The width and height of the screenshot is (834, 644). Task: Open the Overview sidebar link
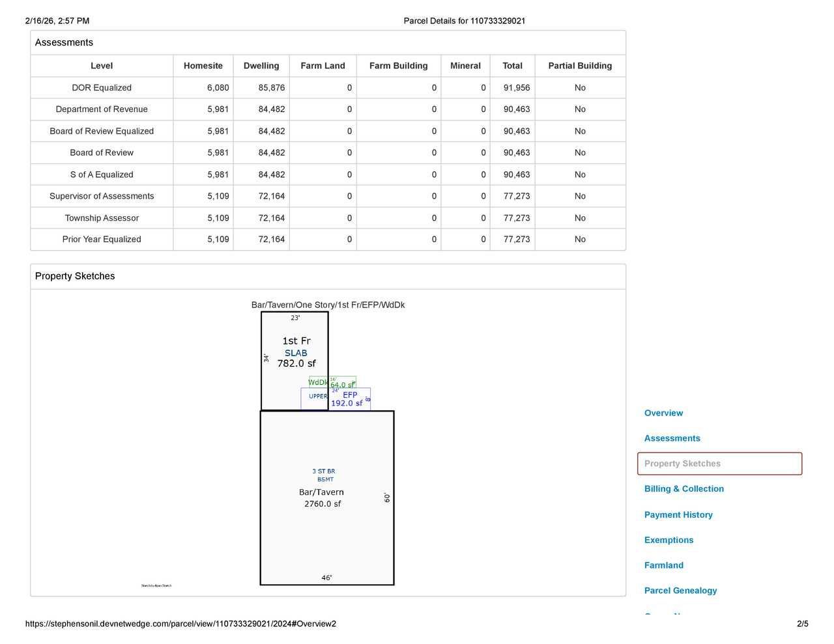(663, 413)
